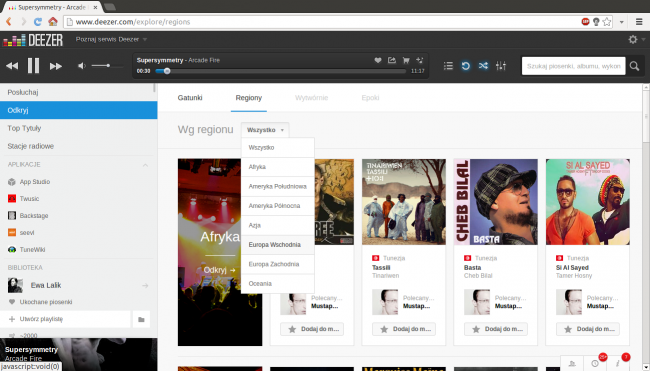Expand Poznaj serwis Deezer menu

pos(111,39)
